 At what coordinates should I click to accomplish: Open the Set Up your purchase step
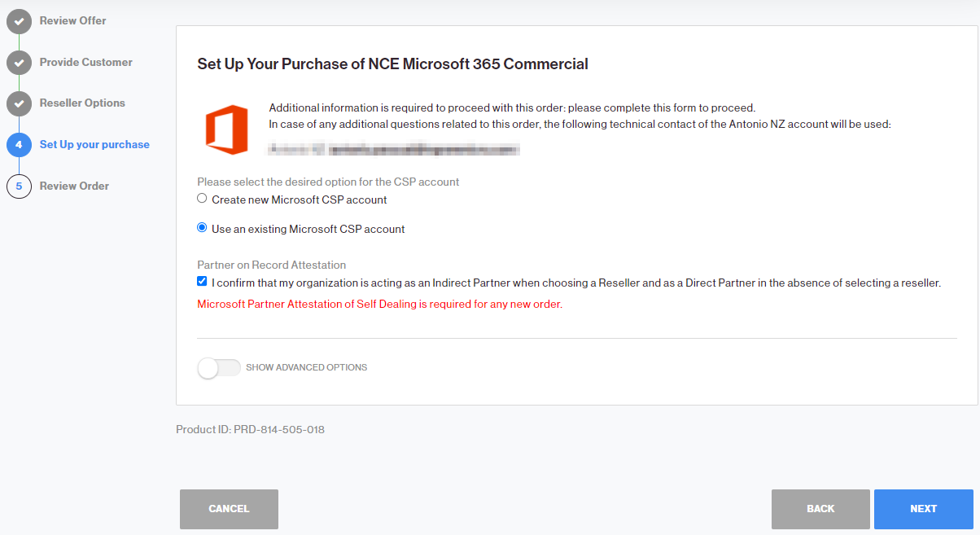(94, 144)
